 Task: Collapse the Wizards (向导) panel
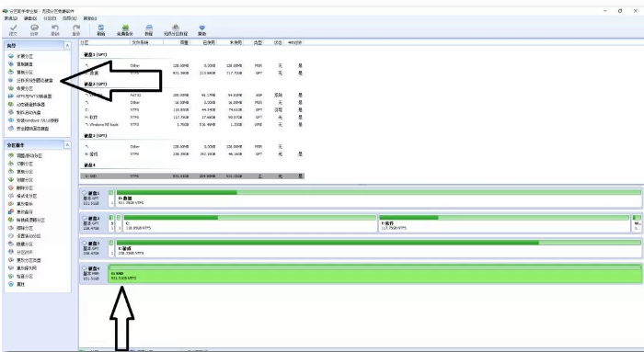(67, 46)
